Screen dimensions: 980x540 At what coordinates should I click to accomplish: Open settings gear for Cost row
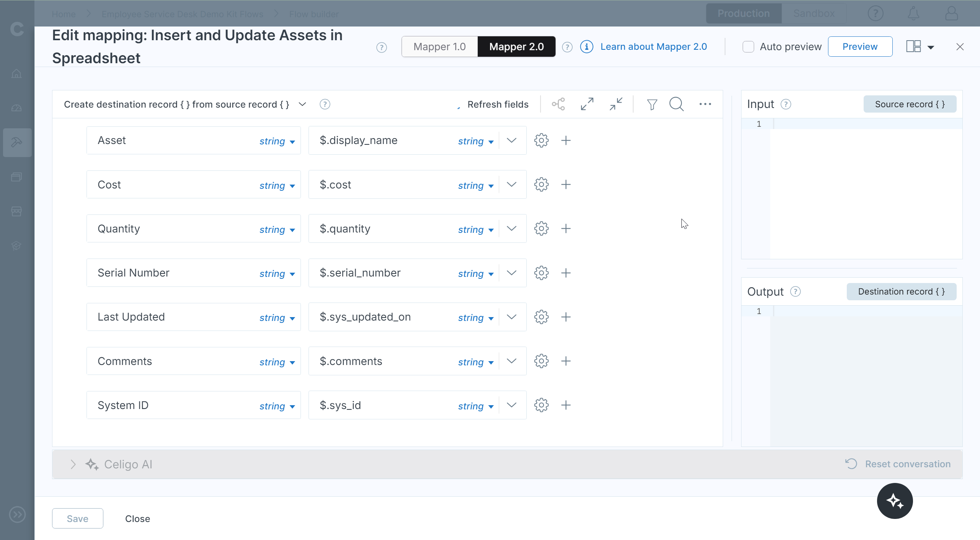pyautogui.click(x=541, y=185)
